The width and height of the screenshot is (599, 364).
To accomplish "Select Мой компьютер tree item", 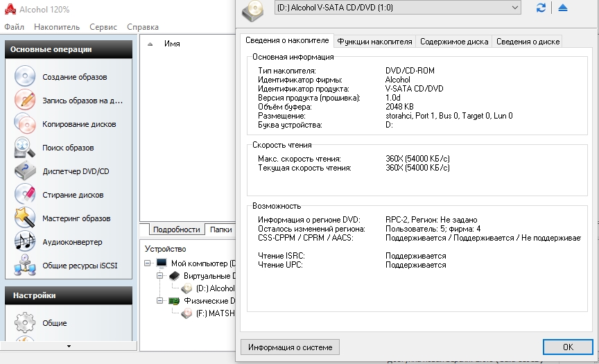I will [x=203, y=263].
